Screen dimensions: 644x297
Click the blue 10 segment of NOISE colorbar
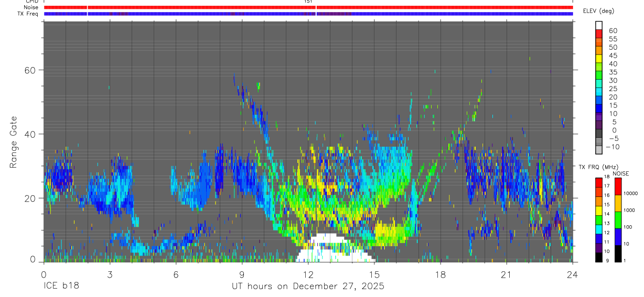(618, 237)
